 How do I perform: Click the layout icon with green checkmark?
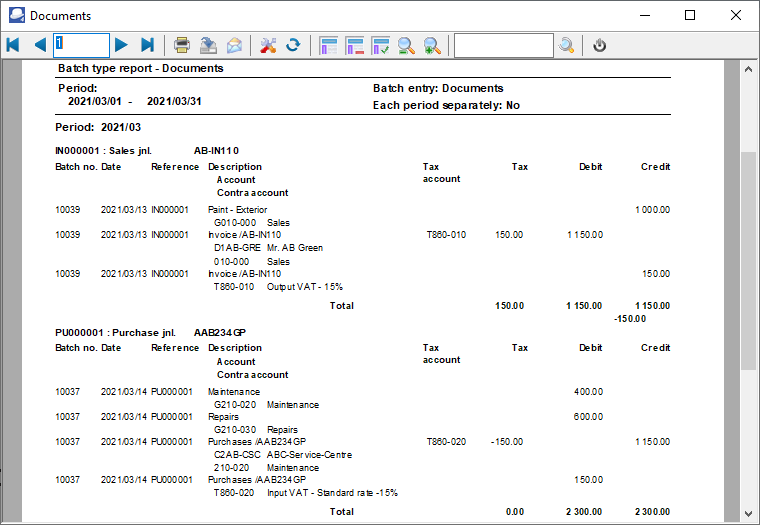[380, 45]
